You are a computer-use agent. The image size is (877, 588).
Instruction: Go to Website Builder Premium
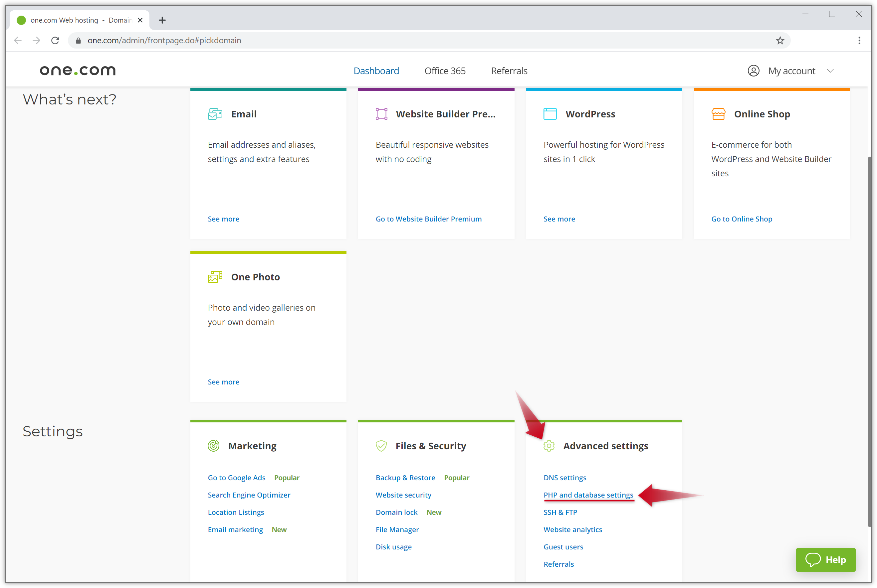click(429, 219)
